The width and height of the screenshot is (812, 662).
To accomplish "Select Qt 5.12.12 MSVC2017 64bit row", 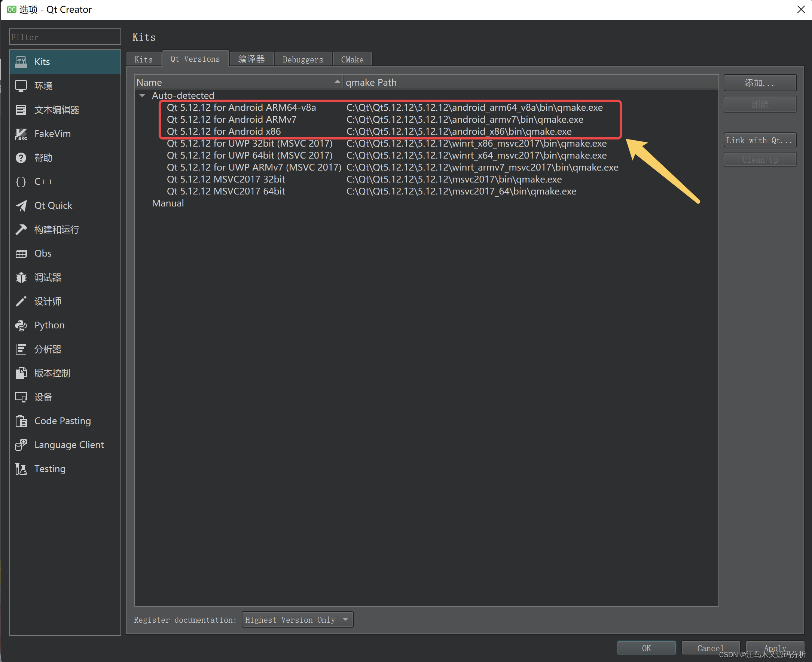I will coord(226,191).
